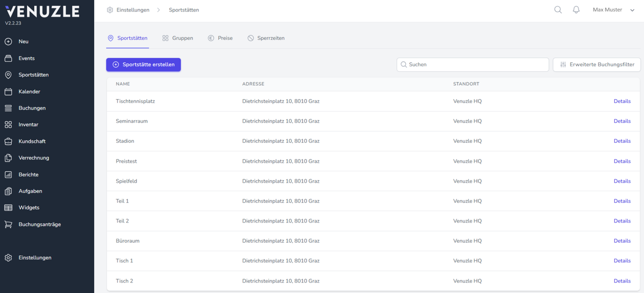Open Details for Tischtennisplatz
Image resolution: width=644 pixels, height=293 pixels.
tap(622, 101)
